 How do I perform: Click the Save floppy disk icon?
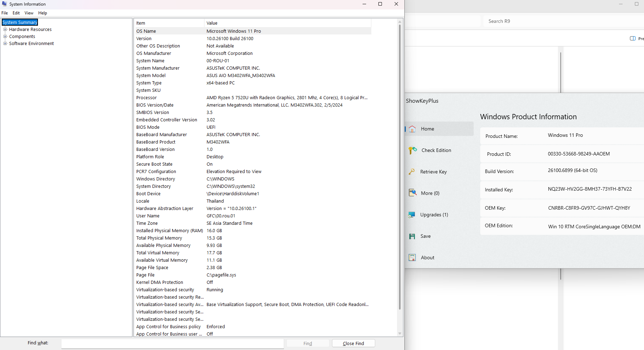point(412,236)
